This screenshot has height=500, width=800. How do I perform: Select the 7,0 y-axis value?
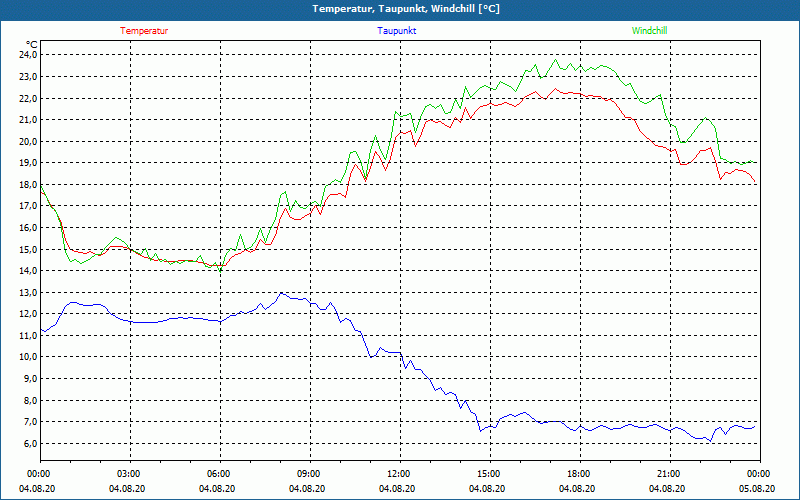(30, 421)
